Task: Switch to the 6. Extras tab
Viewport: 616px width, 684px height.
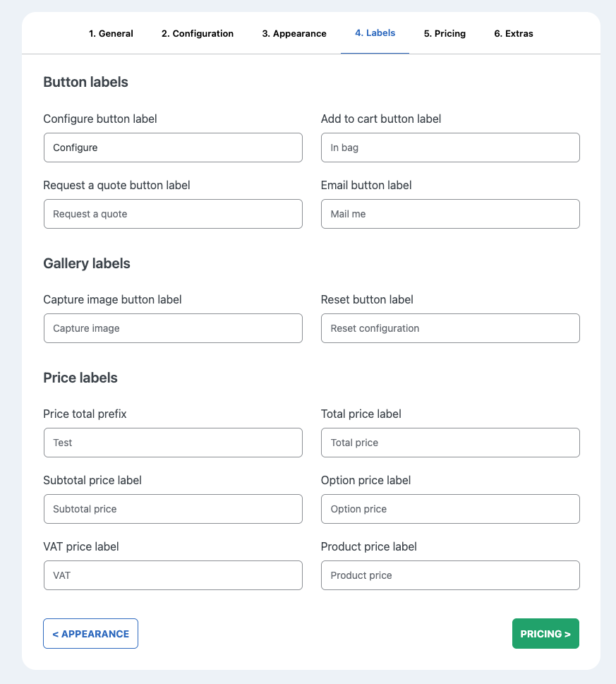Action: coord(514,33)
